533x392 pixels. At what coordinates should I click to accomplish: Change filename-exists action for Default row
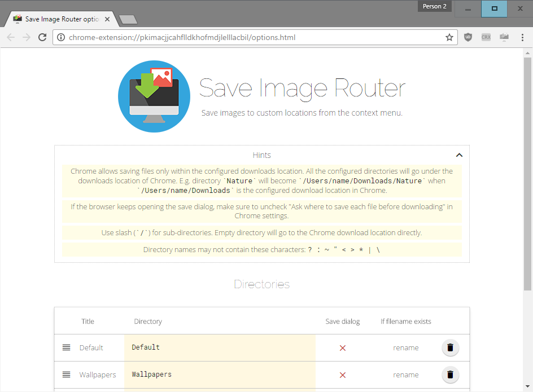click(406, 348)
